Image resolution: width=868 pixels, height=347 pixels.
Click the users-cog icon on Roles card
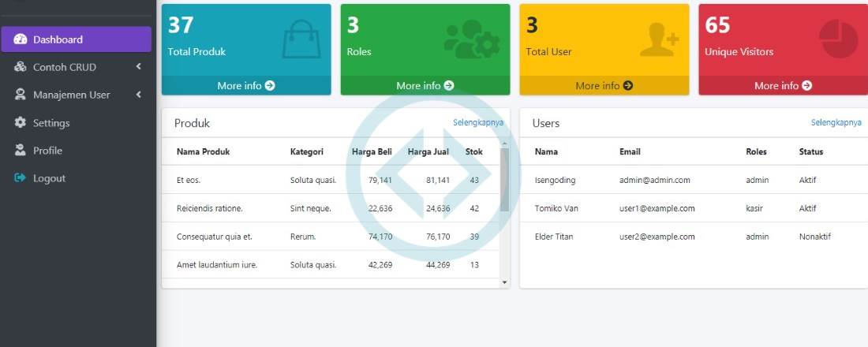click(x=472, y=39)
